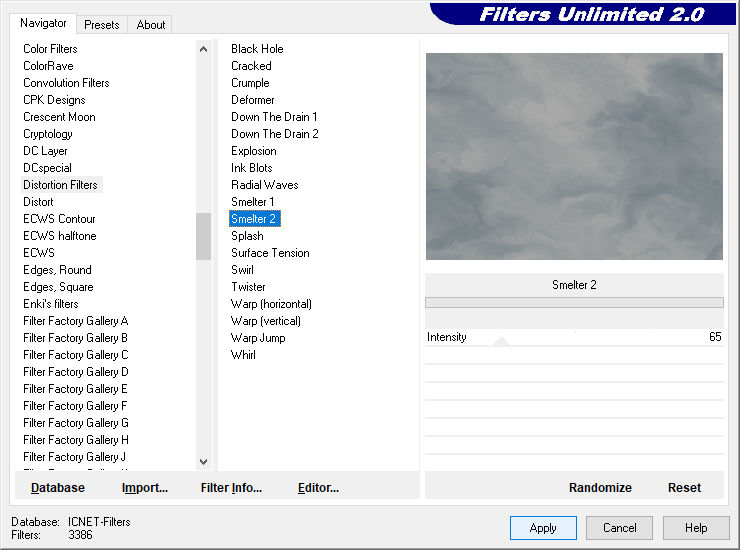The image size is (740, 550).
Task: Select the Radial Waves filter
Action: (265, 185)
